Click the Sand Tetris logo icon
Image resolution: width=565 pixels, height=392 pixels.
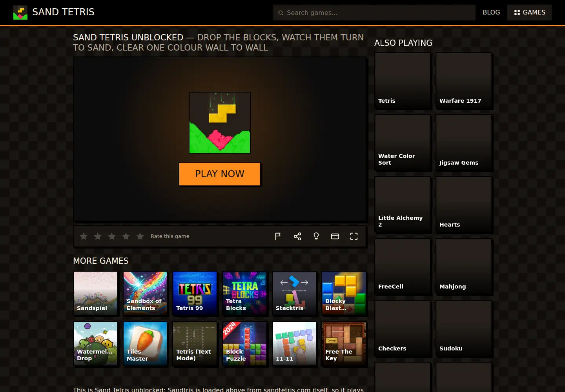pyautogui.click(x=20, y=13)
